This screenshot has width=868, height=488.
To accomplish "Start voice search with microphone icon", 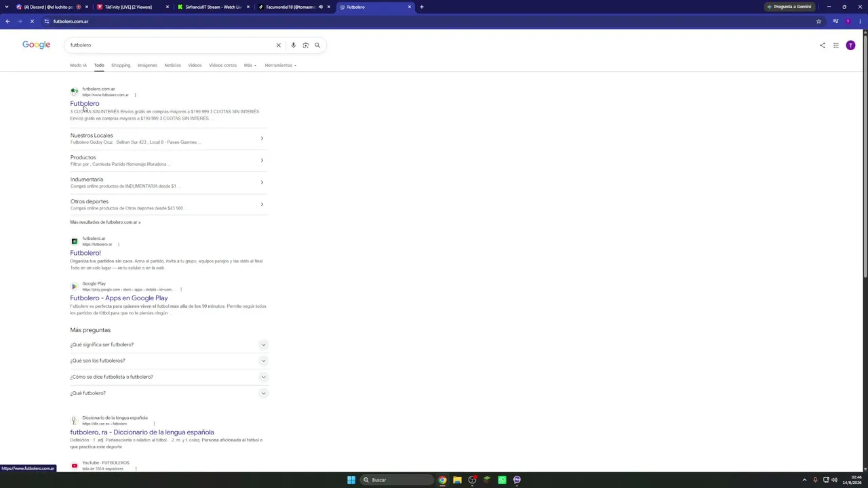I will point(293,45).
